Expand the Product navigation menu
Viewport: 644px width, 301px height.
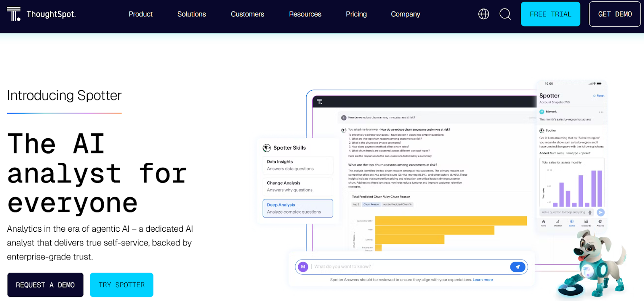tap(140, 14)
